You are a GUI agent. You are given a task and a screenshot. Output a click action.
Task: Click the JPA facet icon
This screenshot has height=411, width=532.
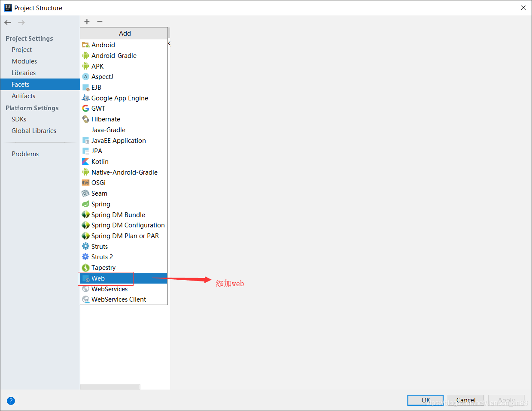[85, 151]
